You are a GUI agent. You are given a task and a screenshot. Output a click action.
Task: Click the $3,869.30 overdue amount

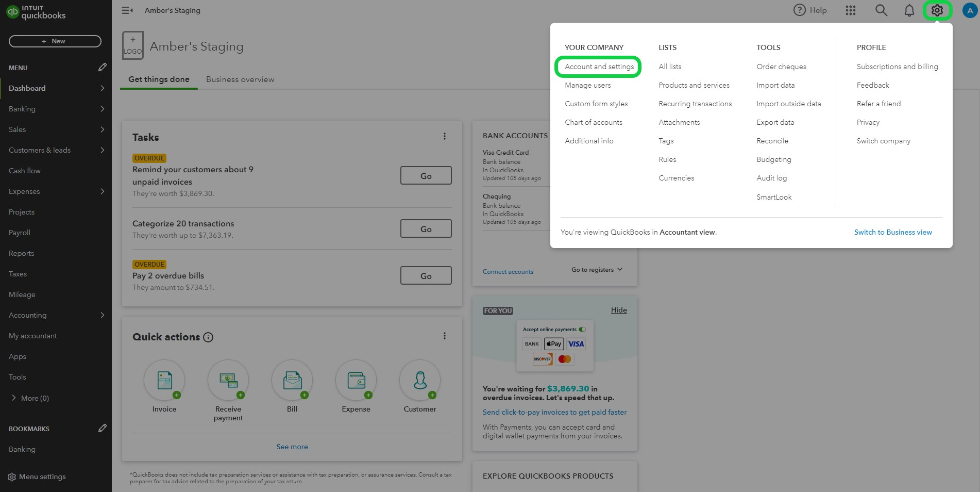(568, 388)
